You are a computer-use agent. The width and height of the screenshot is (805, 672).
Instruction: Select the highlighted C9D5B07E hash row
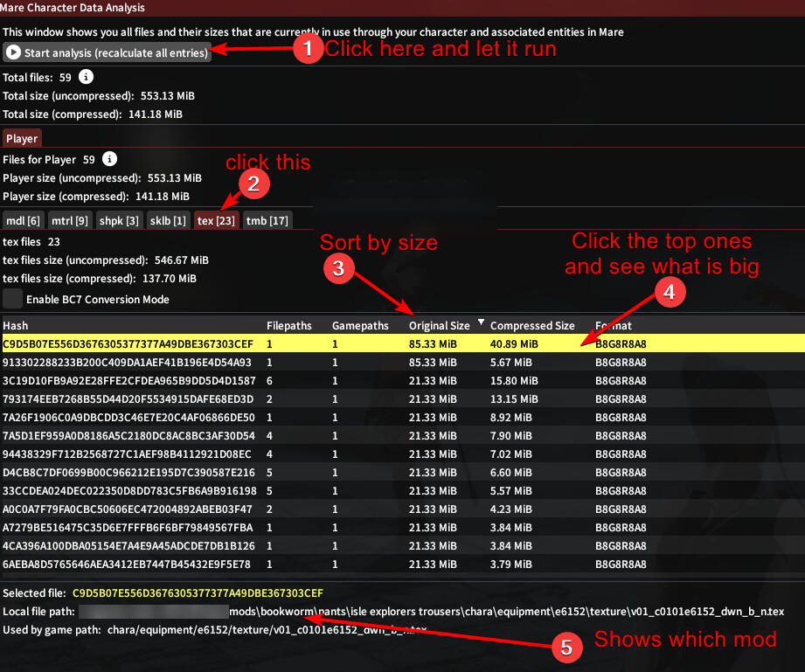128,344
